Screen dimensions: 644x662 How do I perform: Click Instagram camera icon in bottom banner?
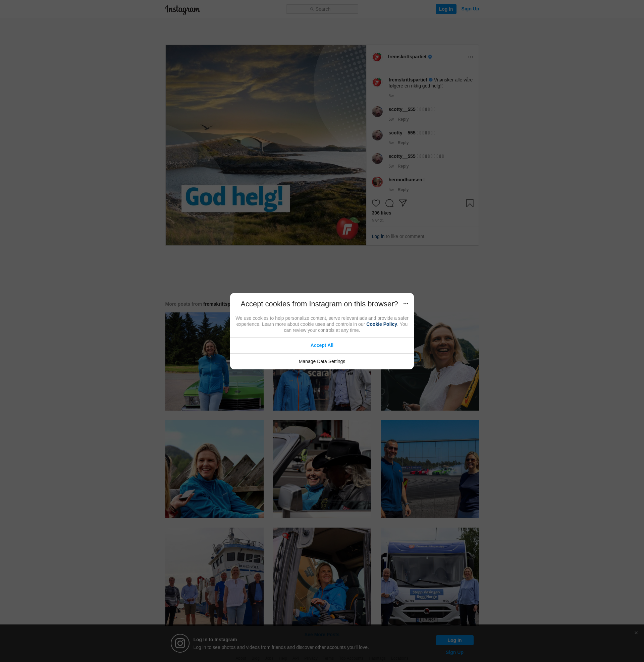pos(179,644)
